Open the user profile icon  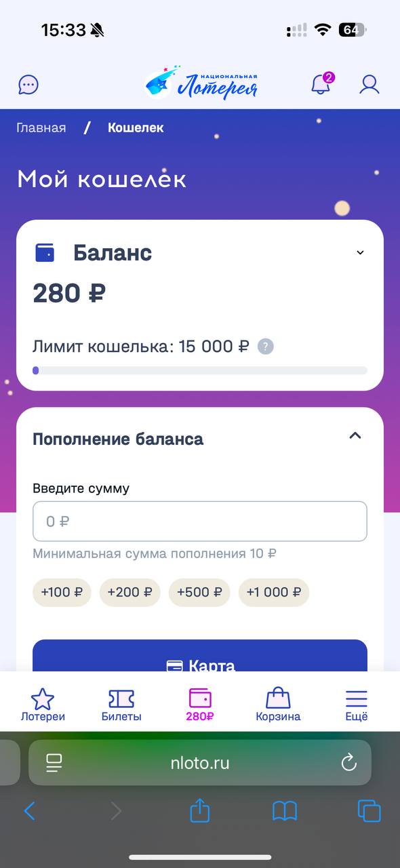[369, 84]
